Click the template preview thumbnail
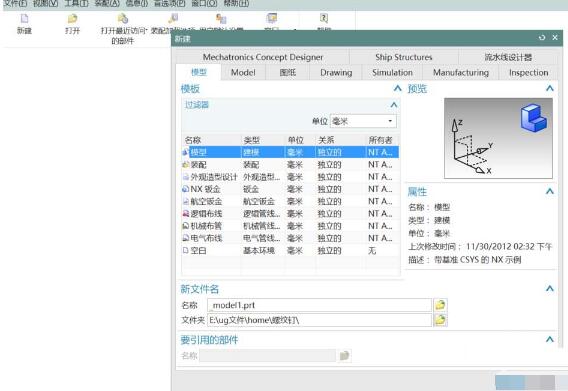The height and width of the screenshot is (391, 568). [498, 138]
